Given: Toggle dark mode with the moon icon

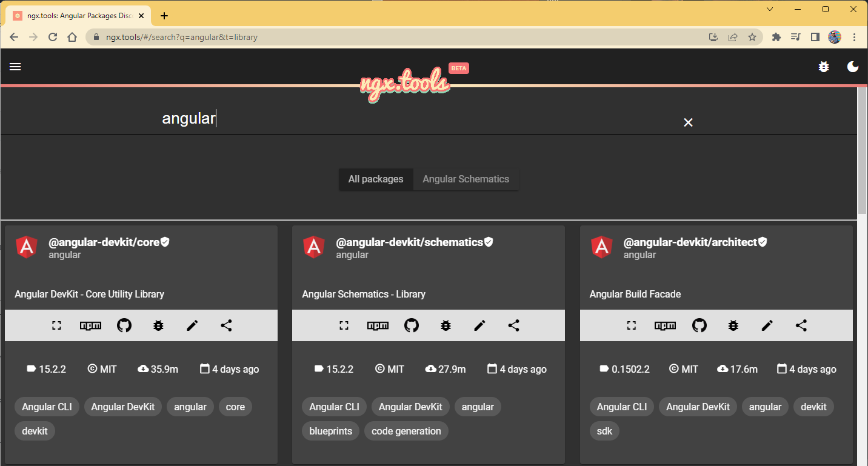Looking at the screenshot, I should point(853,67).
